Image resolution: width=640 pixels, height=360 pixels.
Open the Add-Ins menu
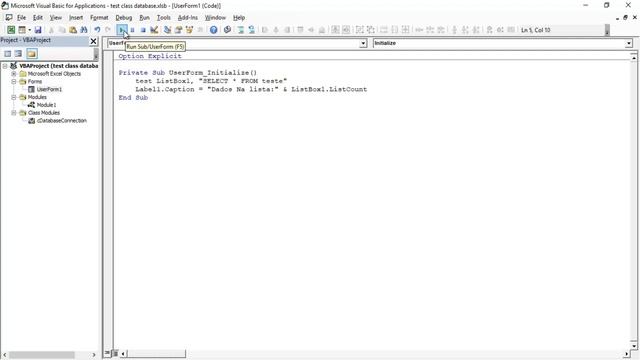coord(188,18)
